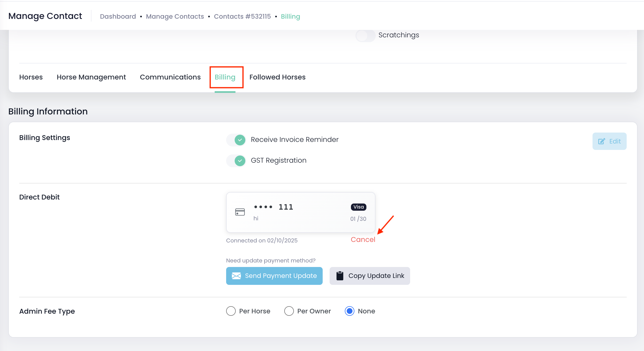Click the Visa badge on the card

click(358, 207)
